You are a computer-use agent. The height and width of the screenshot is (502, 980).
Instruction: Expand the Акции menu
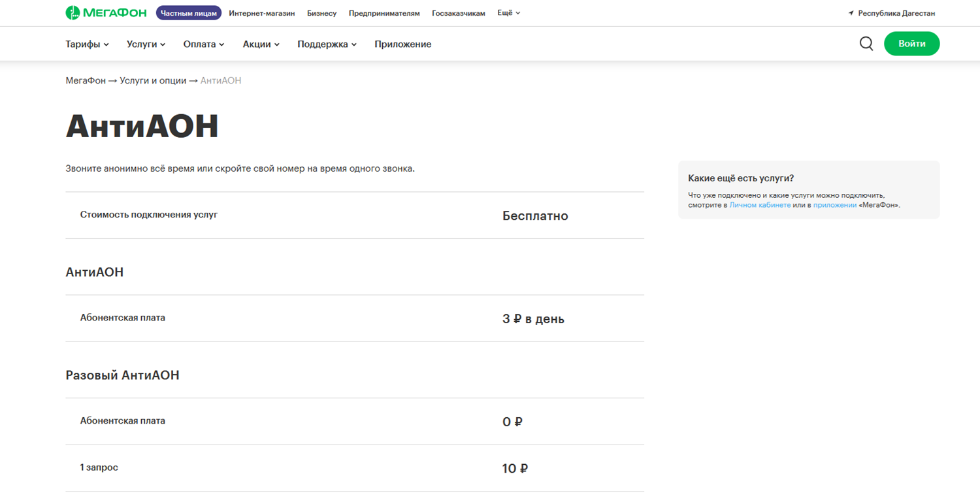pyautogui.click(x=261, y=44)
